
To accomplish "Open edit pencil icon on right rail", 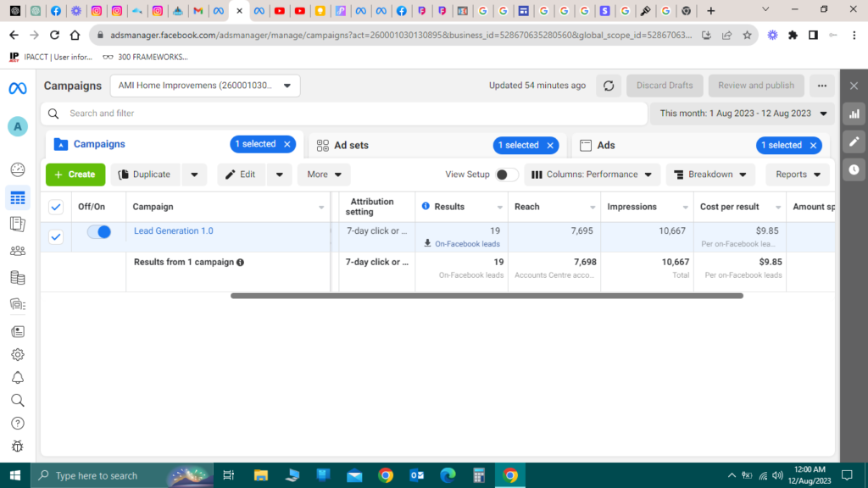I will click(x=854, y=141).
